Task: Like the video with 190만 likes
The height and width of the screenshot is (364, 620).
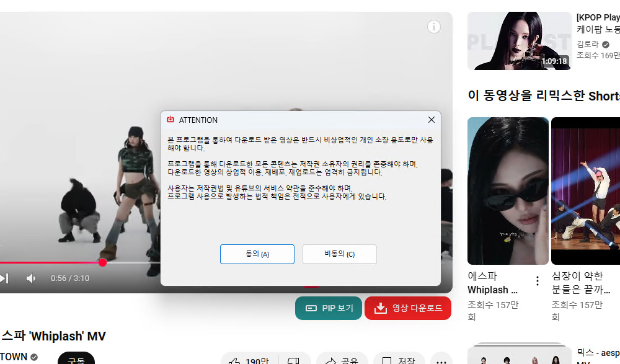Action: click(x=249, y=360)
